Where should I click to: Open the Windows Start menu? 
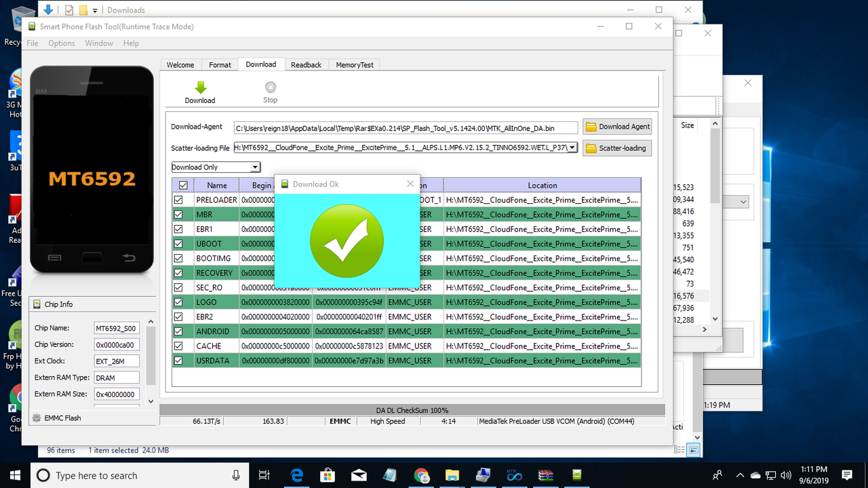(x=15, y=475)
